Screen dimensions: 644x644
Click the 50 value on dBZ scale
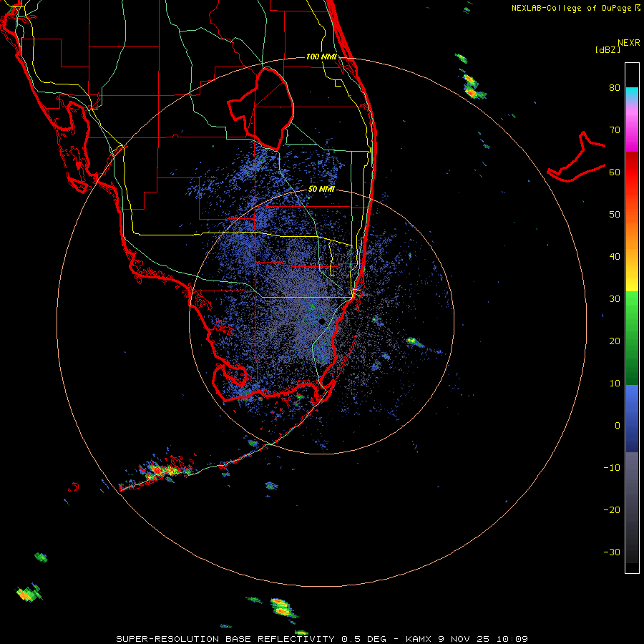click(615, 215)
